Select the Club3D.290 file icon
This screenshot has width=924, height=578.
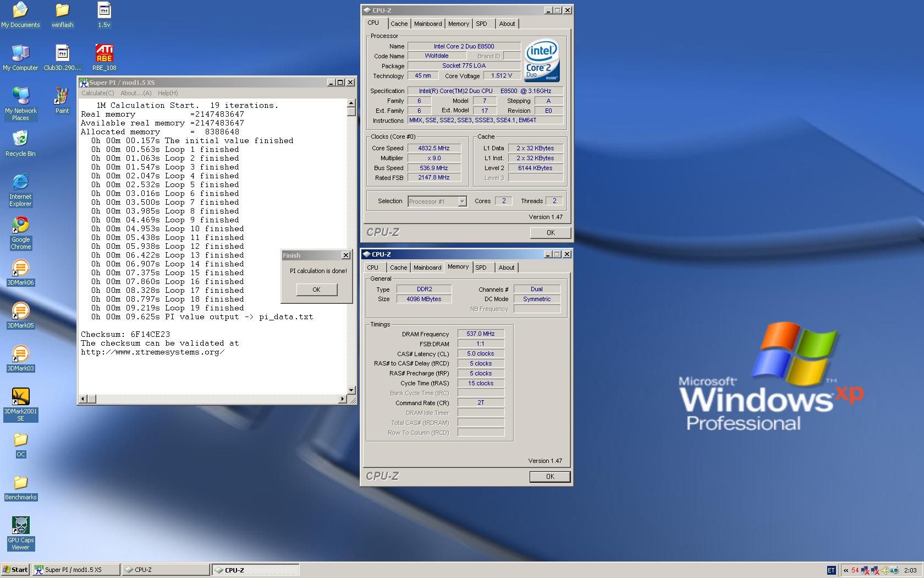(62, 58)
